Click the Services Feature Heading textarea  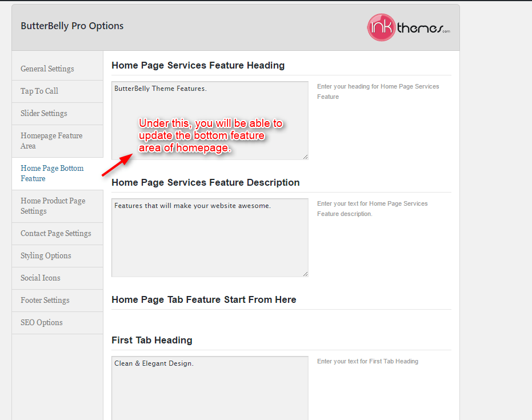[x=210, y=121]
